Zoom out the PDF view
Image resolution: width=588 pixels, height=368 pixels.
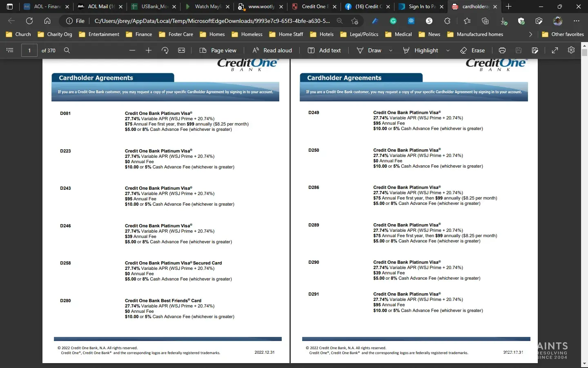pyautogui.click(x=132, y=50)
